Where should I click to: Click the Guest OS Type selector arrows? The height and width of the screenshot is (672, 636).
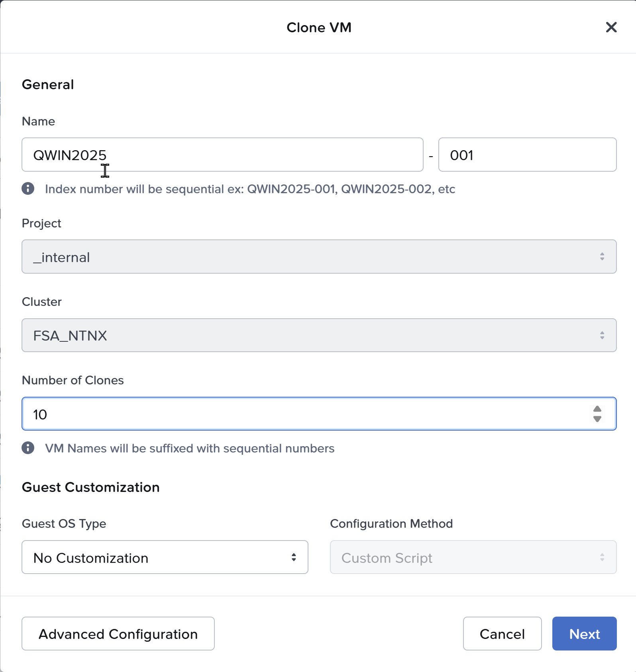coord(294,557)
